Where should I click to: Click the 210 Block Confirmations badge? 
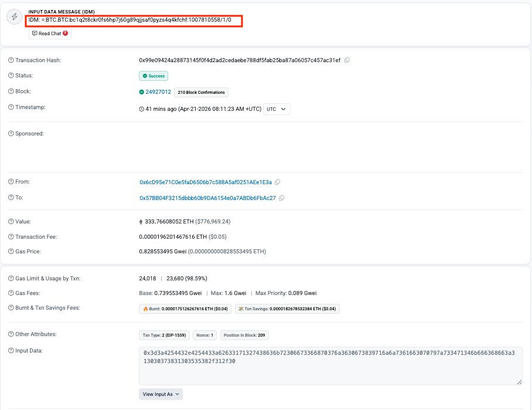click(202, 92)
